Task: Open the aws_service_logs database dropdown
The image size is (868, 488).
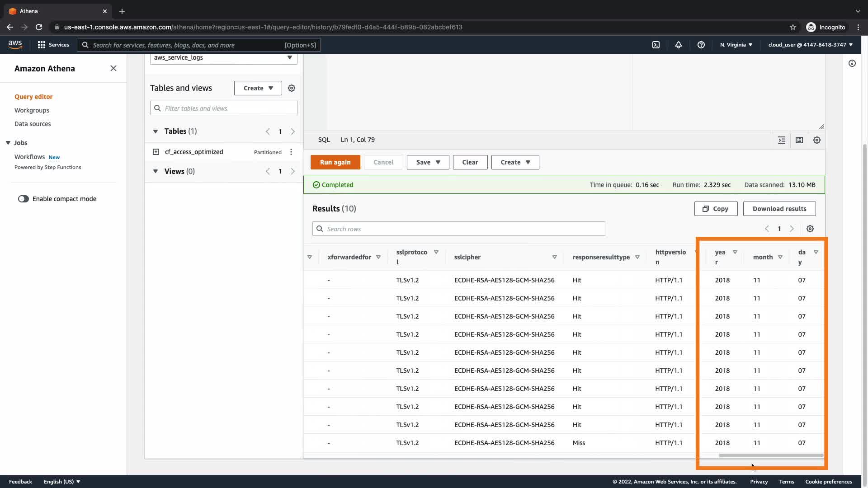Action: [x=223, y=58]
